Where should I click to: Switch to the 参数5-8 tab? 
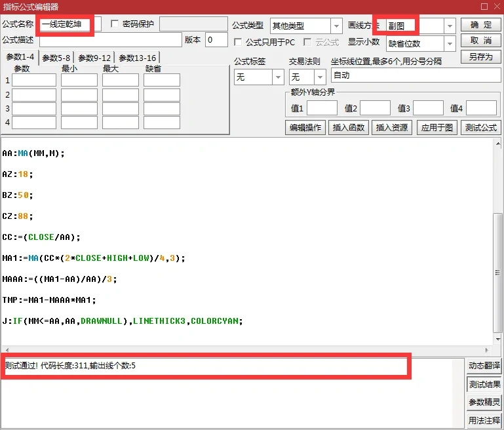56,58
